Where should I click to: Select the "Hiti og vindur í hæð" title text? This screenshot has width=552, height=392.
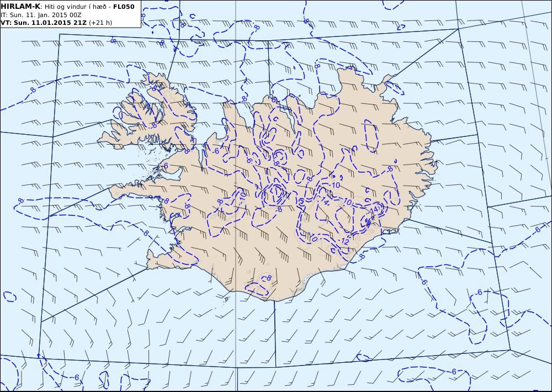point(76,7)
